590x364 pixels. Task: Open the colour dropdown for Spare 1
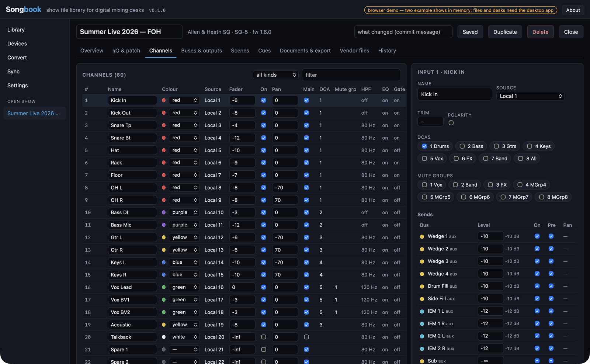[184, 350]
